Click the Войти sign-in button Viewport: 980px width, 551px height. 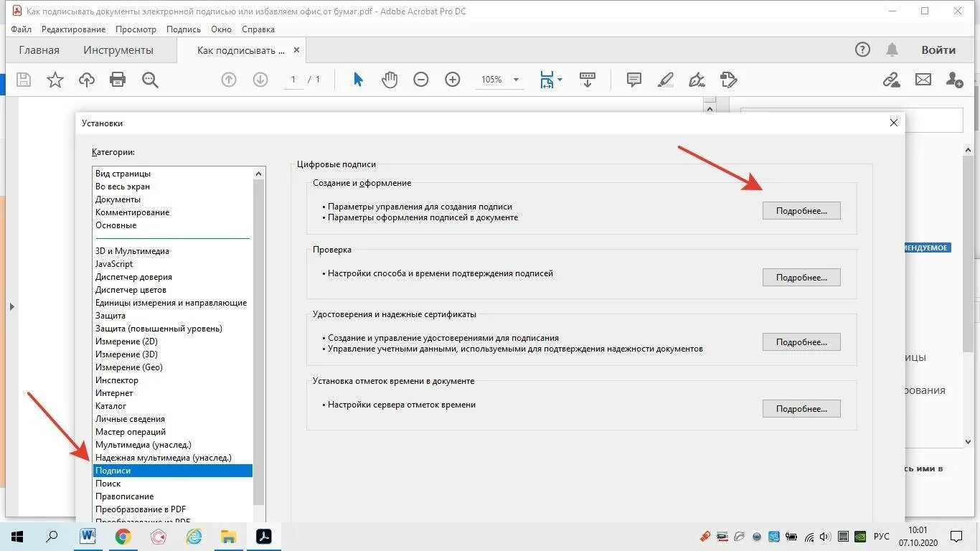938,50
